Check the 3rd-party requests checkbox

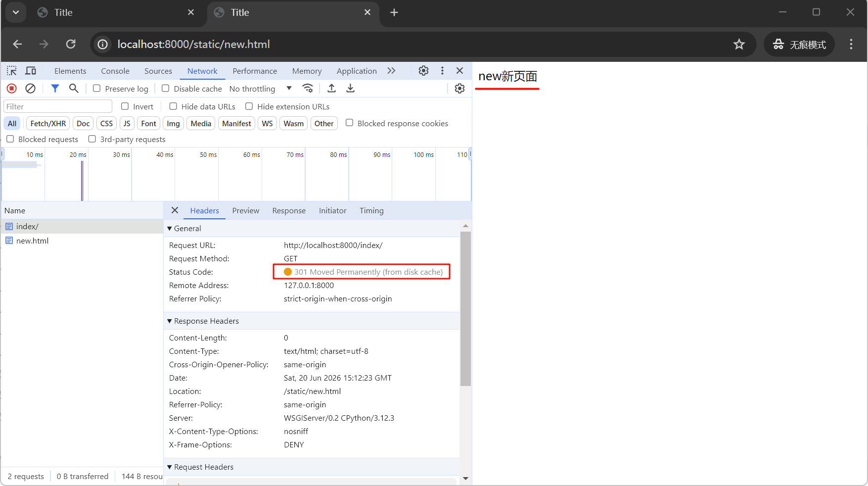(92, 139)
